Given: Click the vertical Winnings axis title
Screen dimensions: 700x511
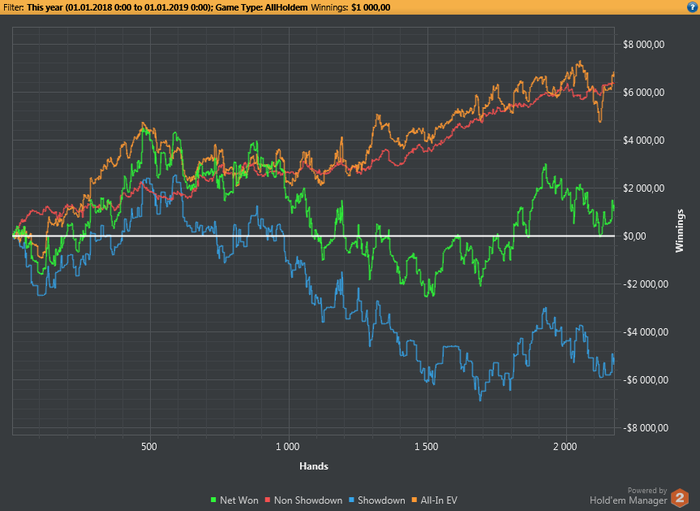Looking at the screenshot, I should 679,231.
